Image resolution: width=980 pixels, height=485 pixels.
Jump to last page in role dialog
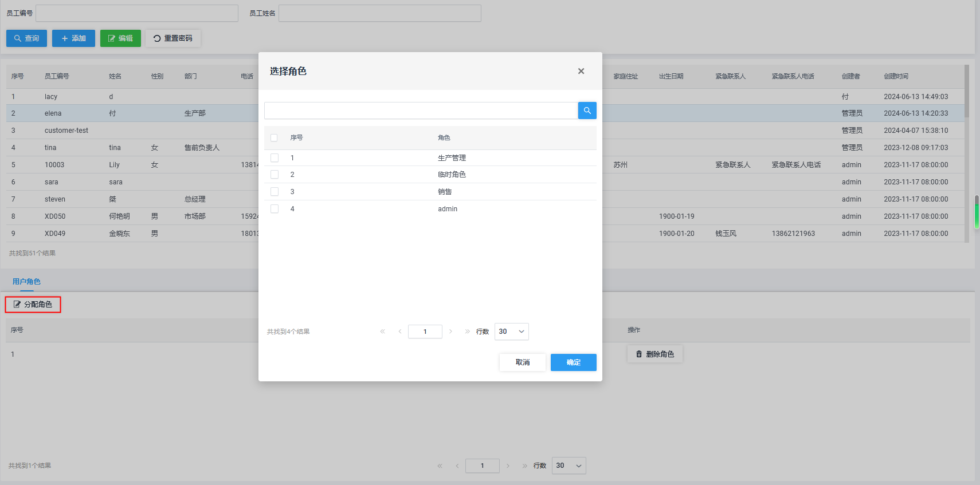point(467,332)
